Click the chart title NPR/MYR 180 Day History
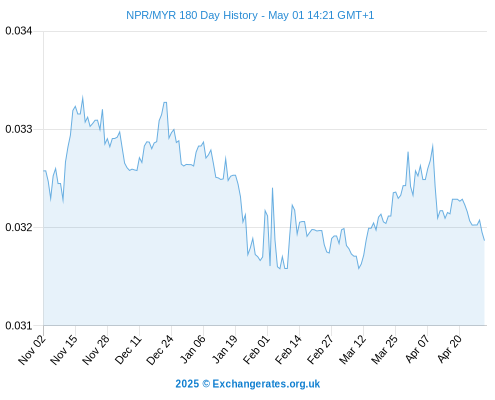 192,16
